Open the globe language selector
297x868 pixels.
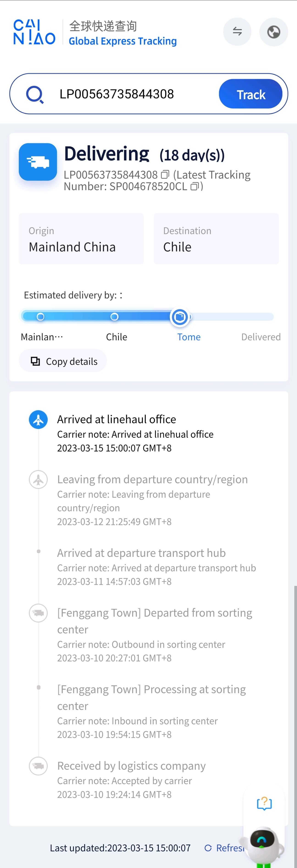(273, 32)
